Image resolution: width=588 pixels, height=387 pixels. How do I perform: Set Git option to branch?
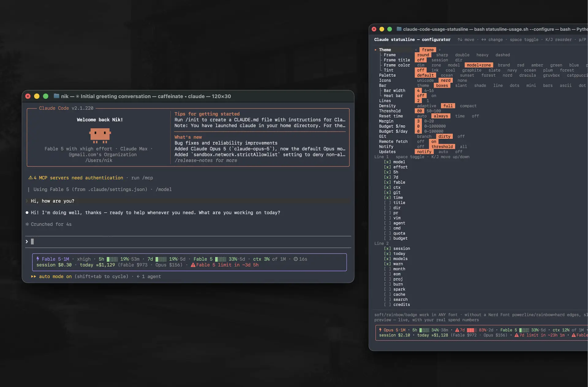pyautogui.click(x=424, y=137)
